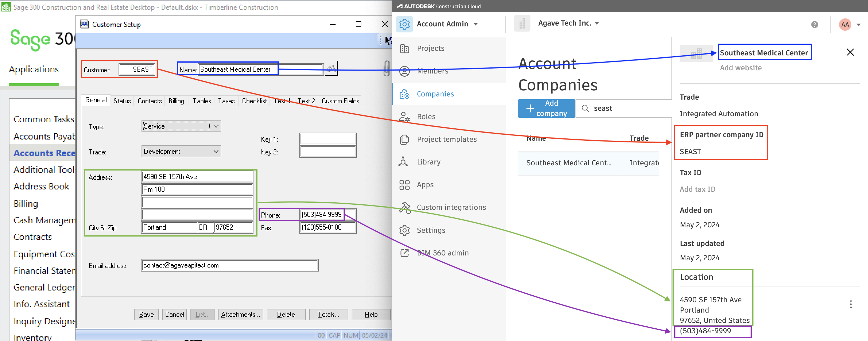This screenshot has width=868, height=341.
Task: Click the Delete button
Action: point(286,315)
